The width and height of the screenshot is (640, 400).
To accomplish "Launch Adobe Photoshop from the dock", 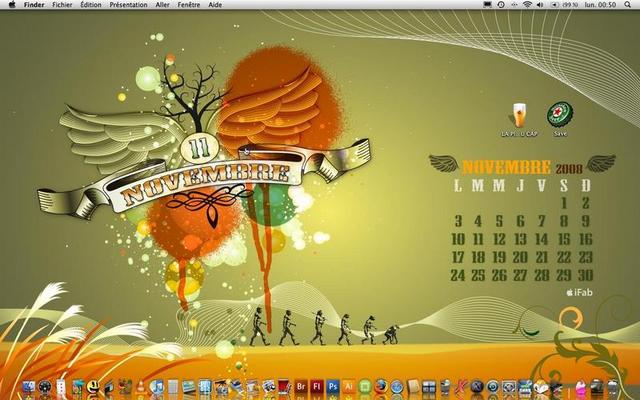I will [x=333, y=386].
